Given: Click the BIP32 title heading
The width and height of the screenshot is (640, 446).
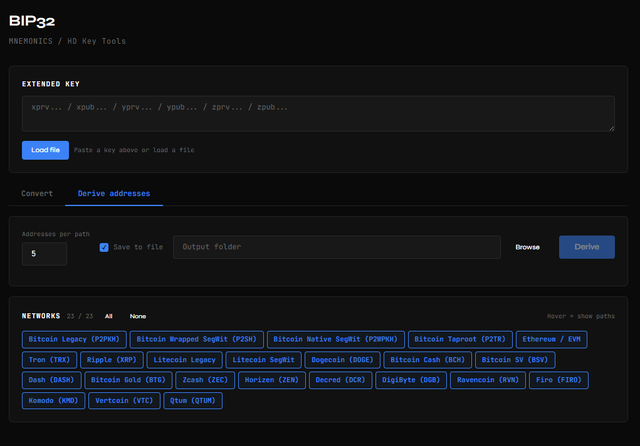Looking at the screenshot, I should (x=32, y=21).
